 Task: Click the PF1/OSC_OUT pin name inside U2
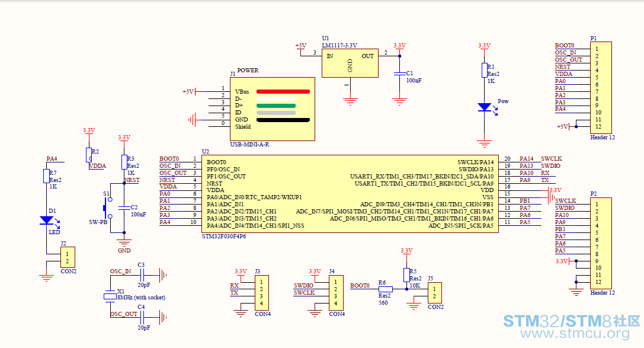click(226, 176)
